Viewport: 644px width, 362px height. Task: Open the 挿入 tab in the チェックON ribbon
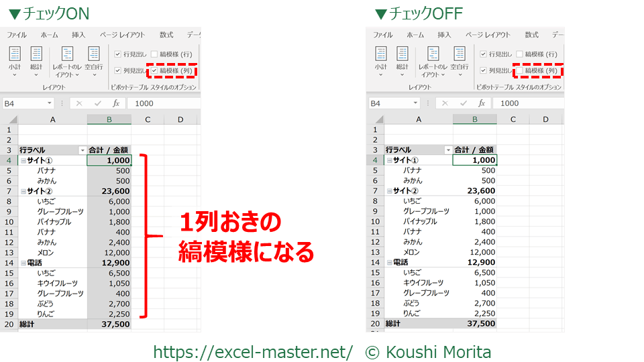78,35
